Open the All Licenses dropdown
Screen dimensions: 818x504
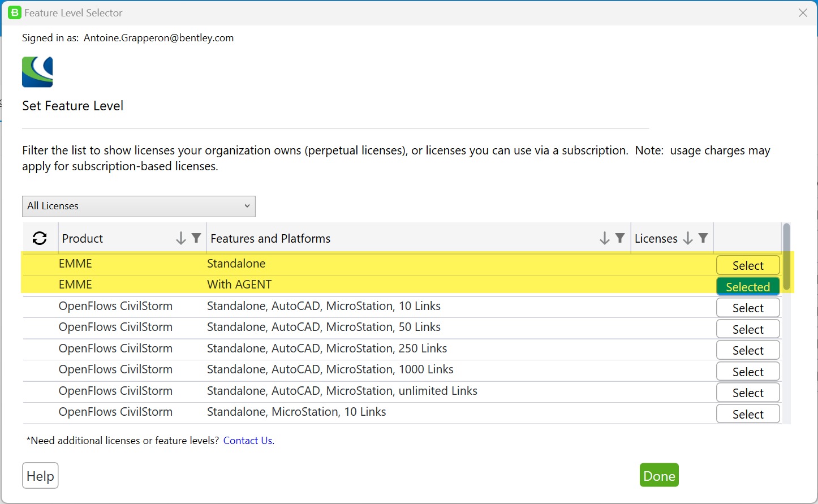pyautogui.click(x=139, y=206)
